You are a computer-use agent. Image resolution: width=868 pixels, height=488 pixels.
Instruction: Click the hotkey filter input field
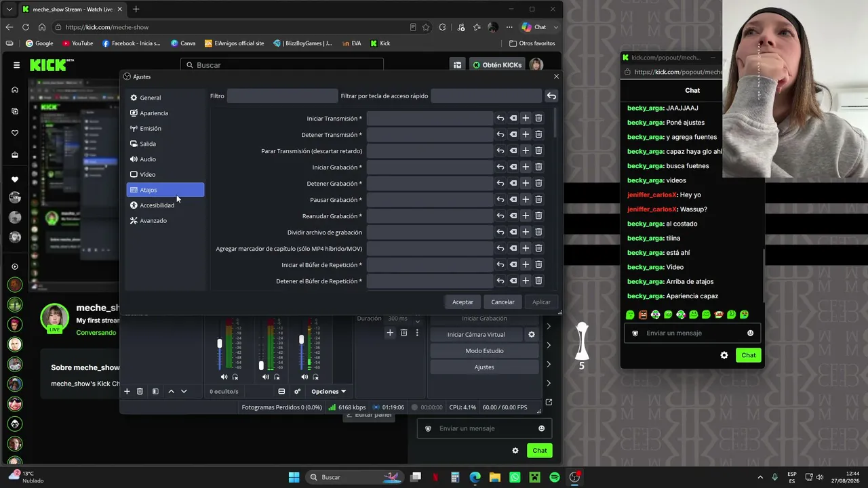pos(486,96)
